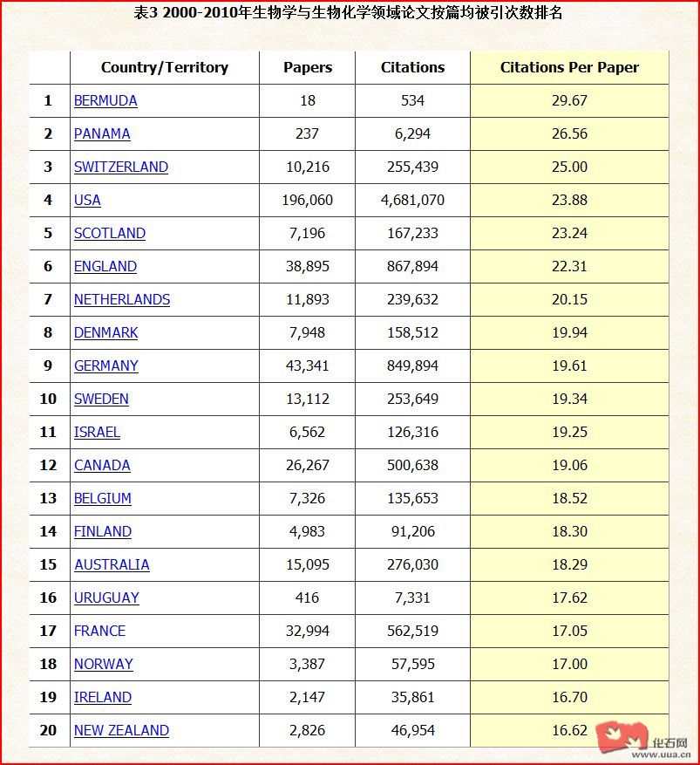Select the AUSTRALIA link

point(112,565)
